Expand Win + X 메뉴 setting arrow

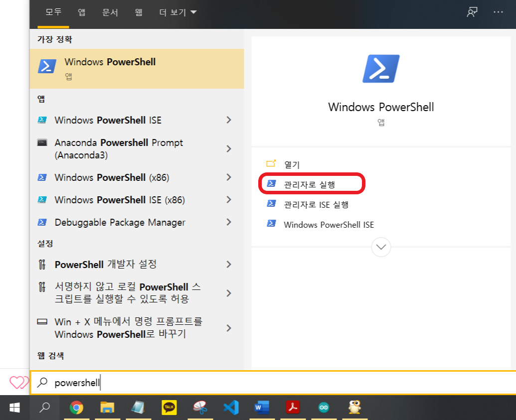pyautogui.click(x=229, y=328)
